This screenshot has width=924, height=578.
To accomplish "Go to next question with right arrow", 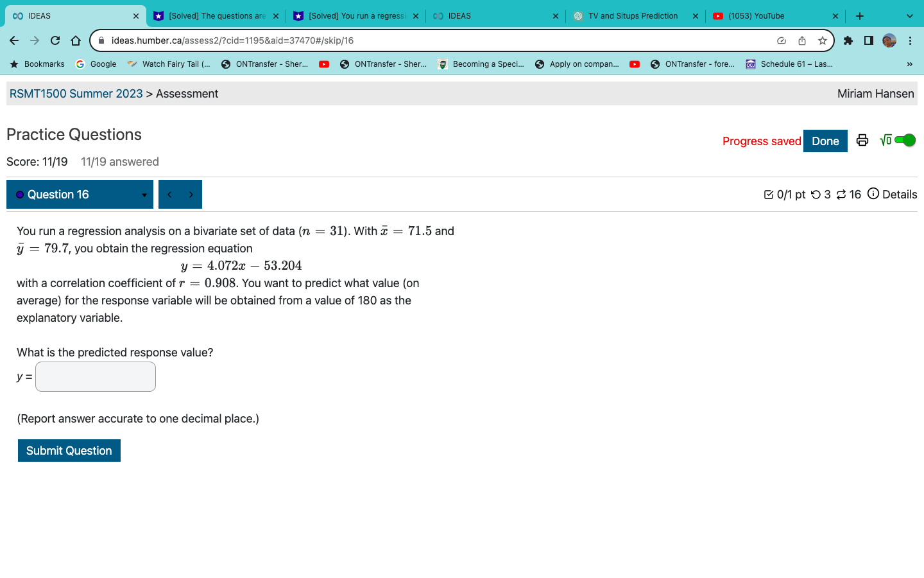I will 190,194.
